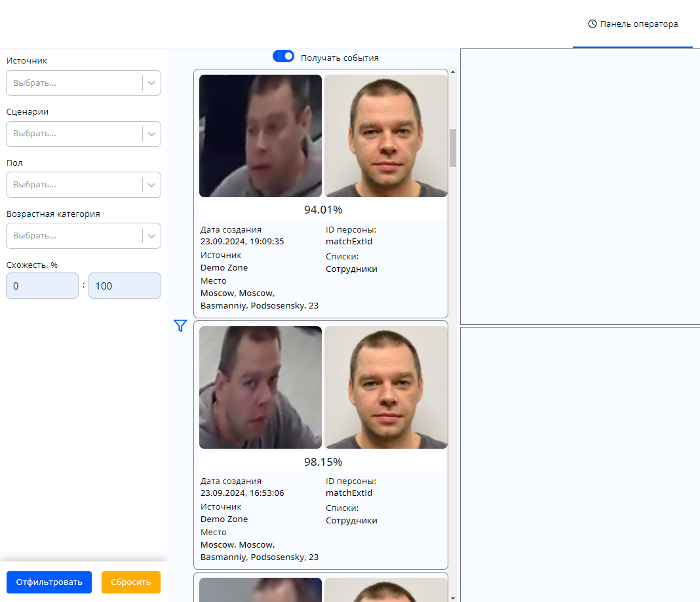700x602 pixels.
Task: Click the address in the 94.01% event
Action: point(260,299)
